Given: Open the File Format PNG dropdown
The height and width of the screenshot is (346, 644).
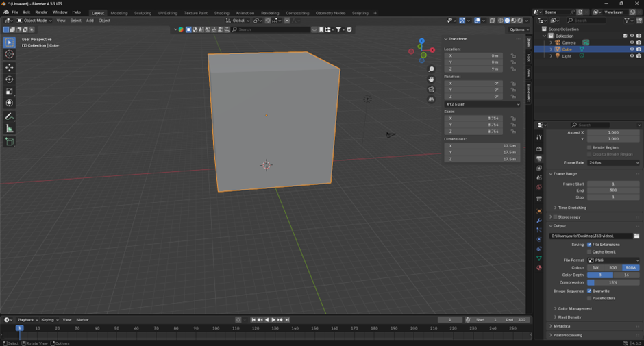Looking at the screenshot, I should pos(613,260).
